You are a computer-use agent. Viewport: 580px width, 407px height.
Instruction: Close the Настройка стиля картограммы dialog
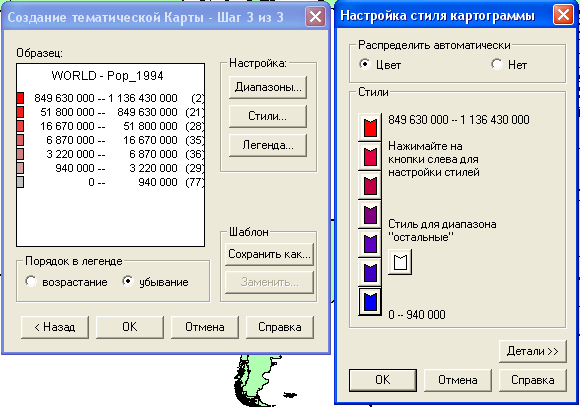click(x=563, y=15)
